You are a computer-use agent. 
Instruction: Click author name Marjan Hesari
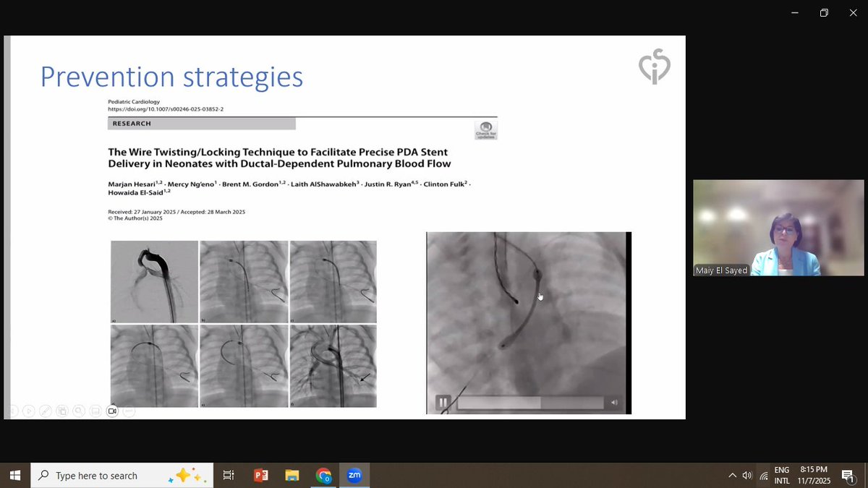point(130,184)
